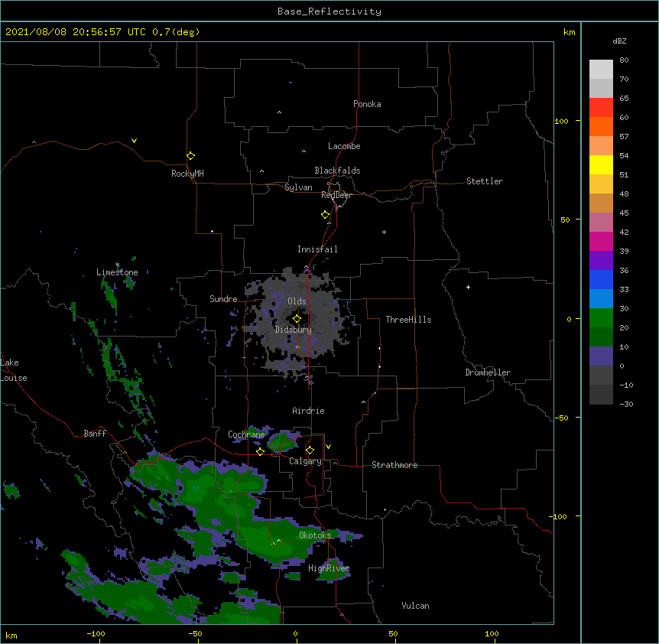
Task: Pick the purple 36-39 dBZ legend swatch
Action: click(x=601, y=260)
